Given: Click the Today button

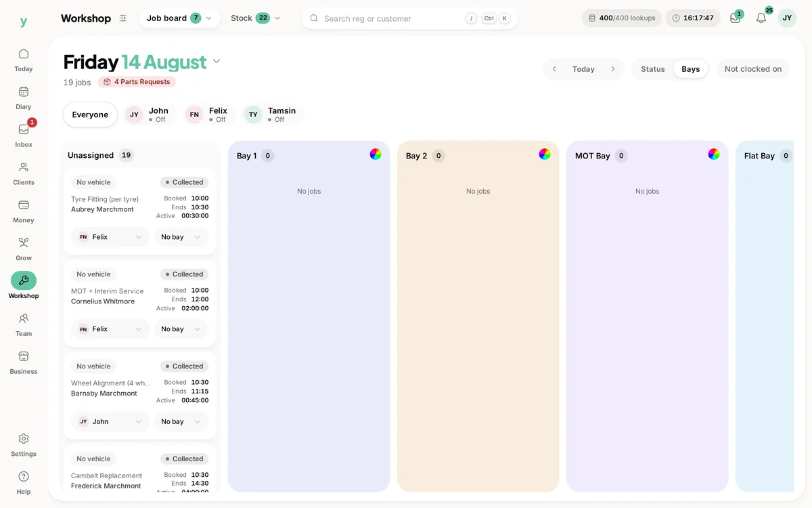Looking at the screenshot, I should (x=583, y=69).
